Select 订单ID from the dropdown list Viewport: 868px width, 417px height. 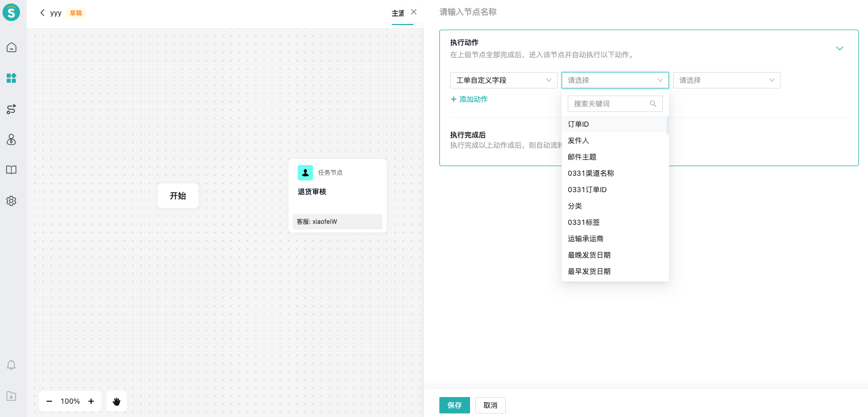578,124
